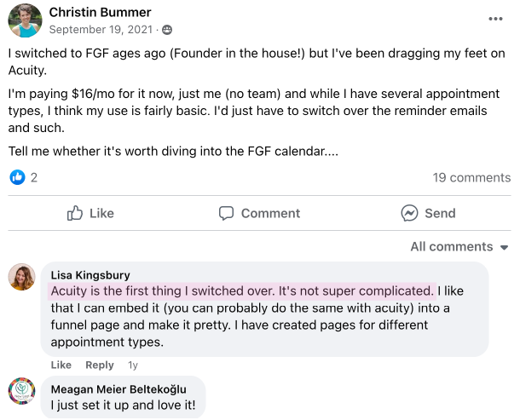The width and height of the screenshot is (520, 420).
Task: Like Lisa Kingsbury's comment
Action: 61,365
